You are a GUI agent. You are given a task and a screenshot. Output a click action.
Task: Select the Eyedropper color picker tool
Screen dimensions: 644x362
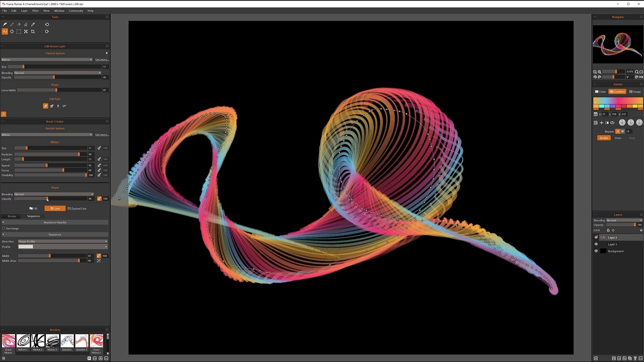pyautogui.click(x=33, y=24)
